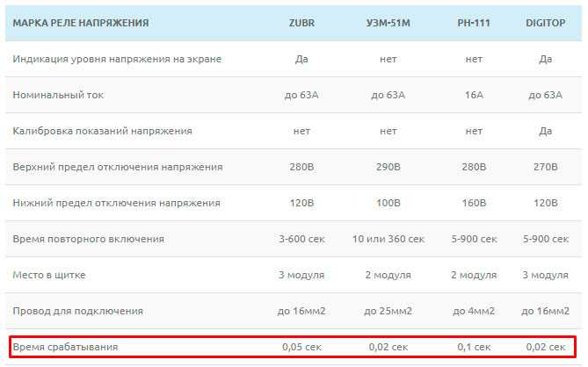This screenshot has width=588, height=367.
Task: Click DIGITOP's 'Да' in Индикация row
Action: 545,59
